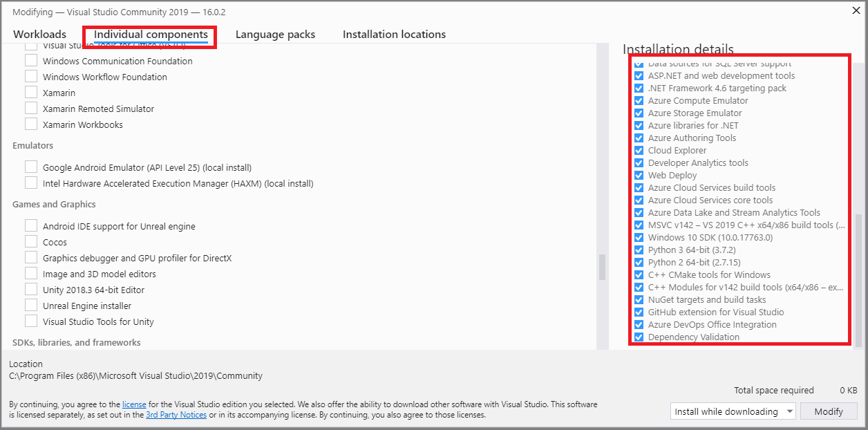Viewport: 868px width, 430px height.
Task: Uncheck Azure Storage Emulator in Installation details
Action: (x=639, y=113)
